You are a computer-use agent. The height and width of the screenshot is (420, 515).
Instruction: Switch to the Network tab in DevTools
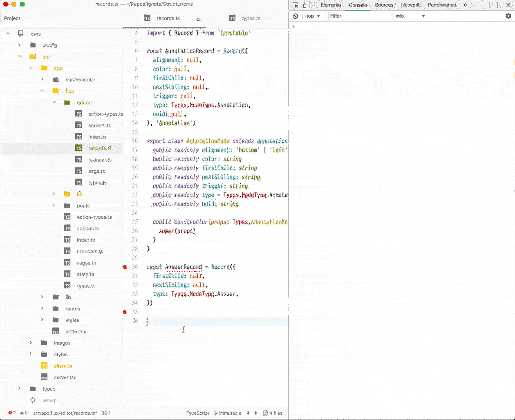410,4
